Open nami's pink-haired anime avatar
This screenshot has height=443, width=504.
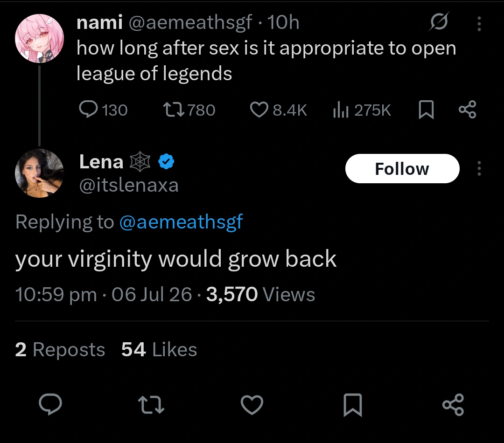pyautogui.click(x=40, y=38)
